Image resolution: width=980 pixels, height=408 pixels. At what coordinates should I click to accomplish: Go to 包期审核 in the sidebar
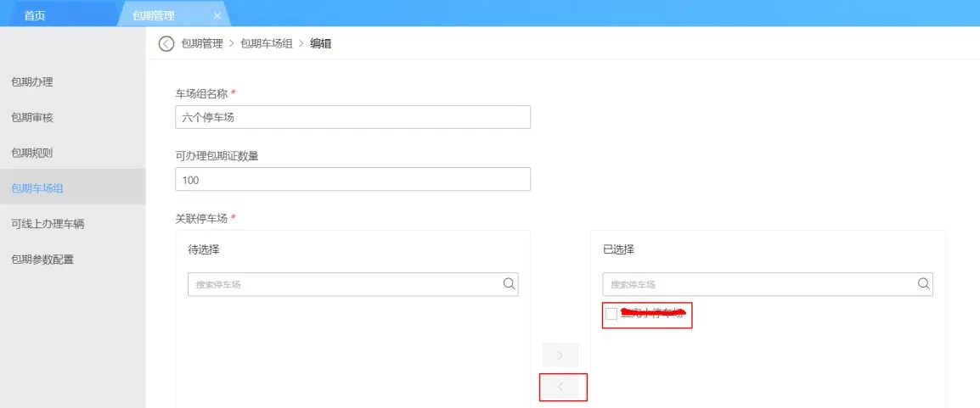[x=32, y=118]
